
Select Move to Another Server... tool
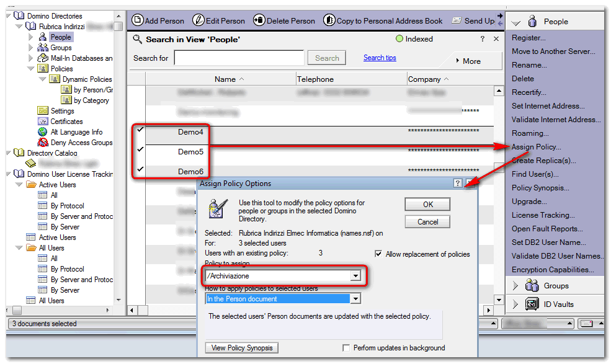(553, 51)
